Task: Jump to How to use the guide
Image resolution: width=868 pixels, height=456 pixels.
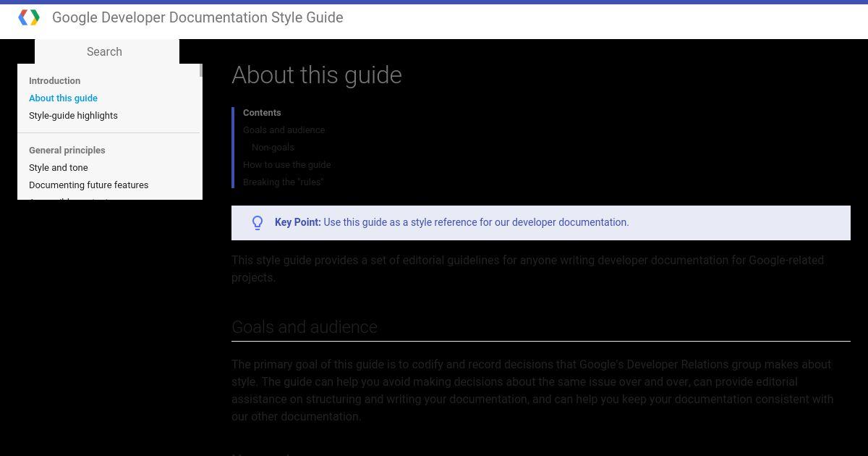Action: [286, 165]
